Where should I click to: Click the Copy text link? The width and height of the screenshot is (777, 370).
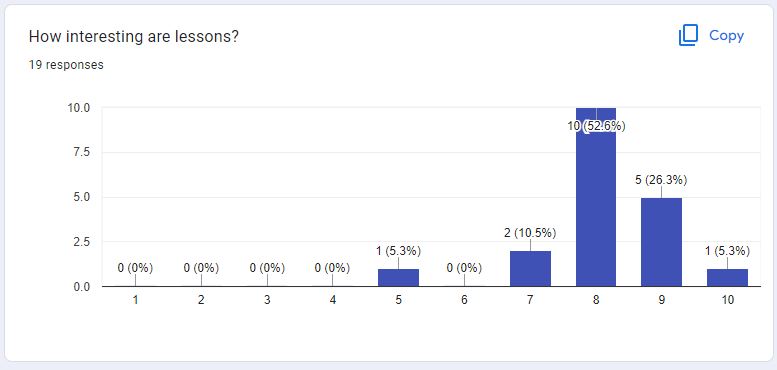point(726,36)
